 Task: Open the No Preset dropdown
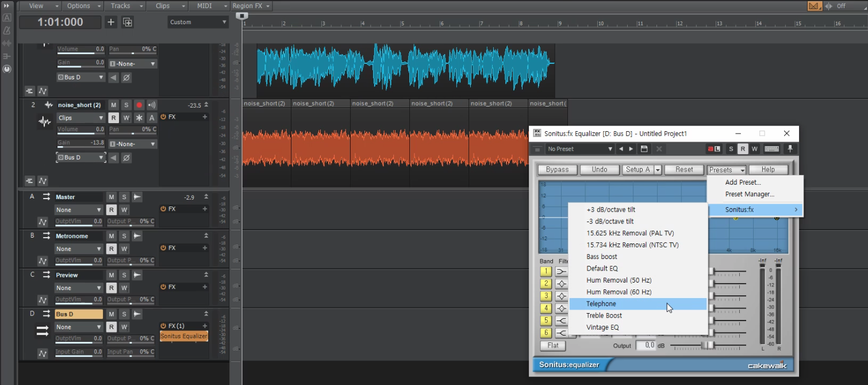tap(579, 149)
